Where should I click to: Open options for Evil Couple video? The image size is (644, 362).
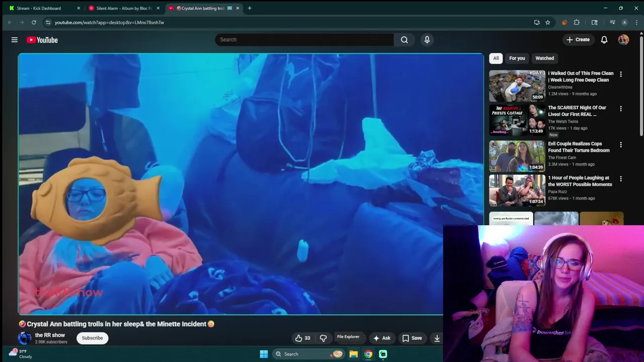pyautogui.click(x=621, y=144)
